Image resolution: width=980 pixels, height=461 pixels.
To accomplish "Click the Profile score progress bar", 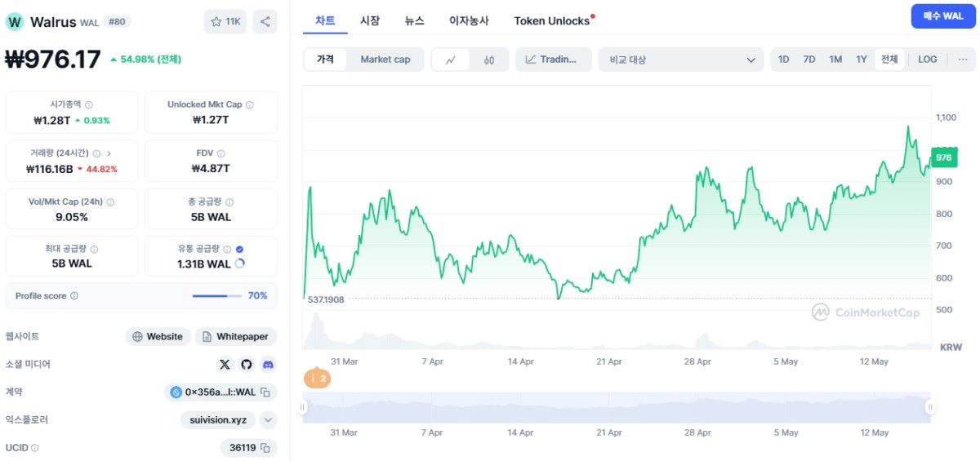I will click(x=216, y=296).
